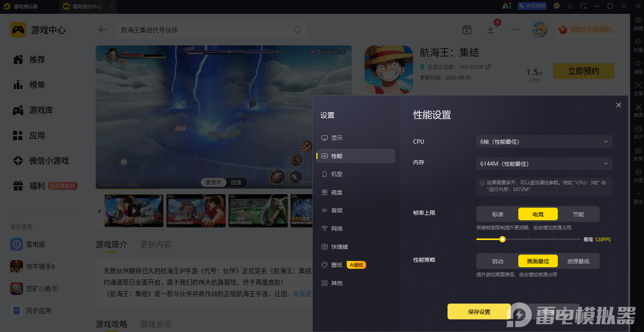Image resolution: width=644 pixels, height=332 pixels.
Task: Click the 立即预约 reserve button
Action: point(584,71)
